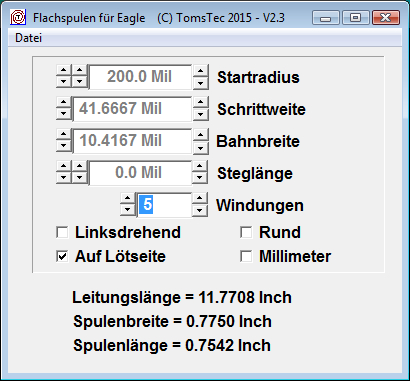
Task: Decrease Windungen with right down arrow
Action: click(200, 210)
